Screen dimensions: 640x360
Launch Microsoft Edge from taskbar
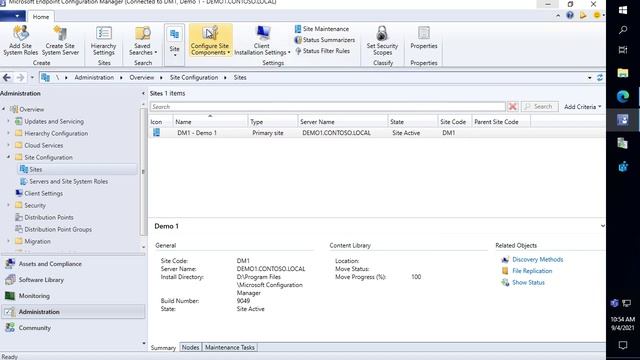623,97
